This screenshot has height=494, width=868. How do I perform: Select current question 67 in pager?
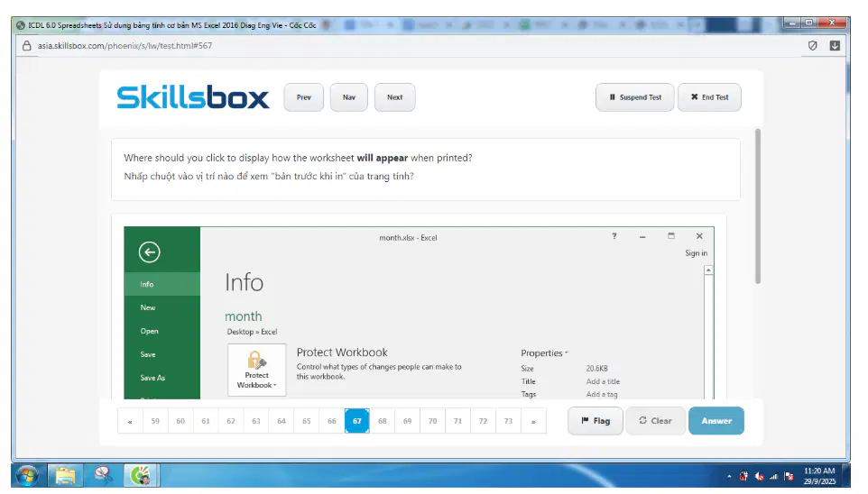(357, 421)
